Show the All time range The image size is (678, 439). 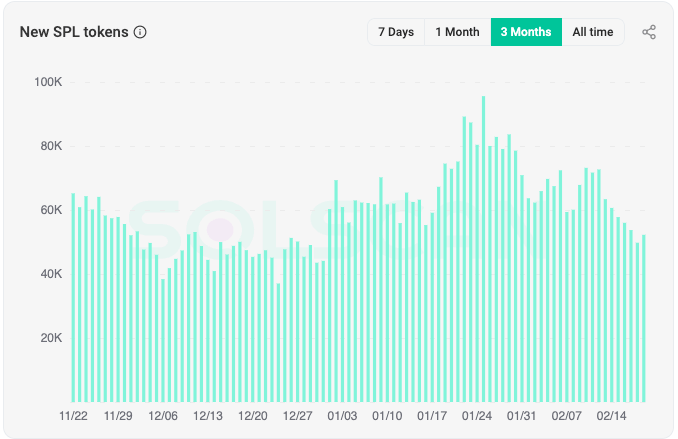593,32
